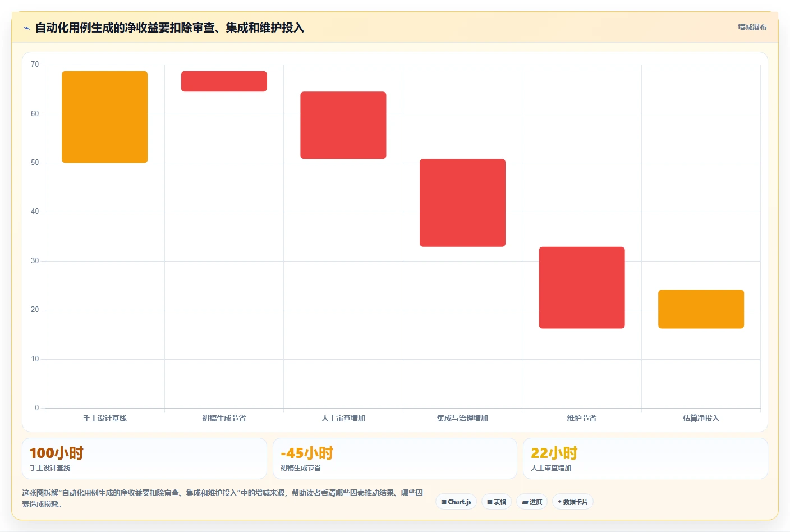Screen dimensions: 790x532
Task: Click the description paragraph starting 这张图拆解
Action: (223, 498)
